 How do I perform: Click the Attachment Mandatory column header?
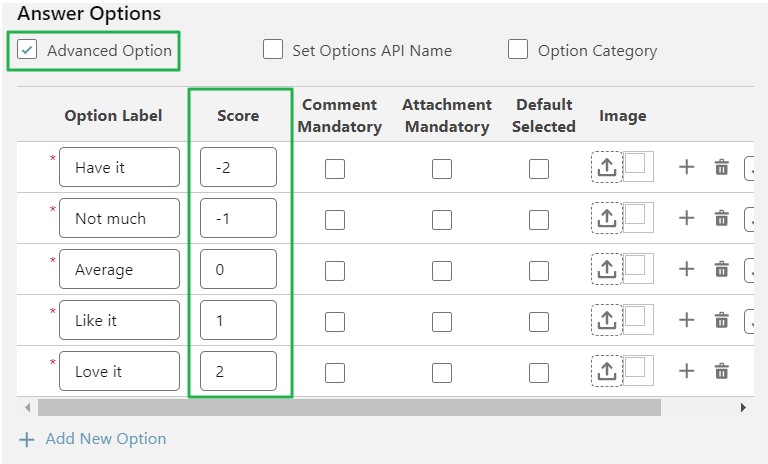tap(447, 116)
